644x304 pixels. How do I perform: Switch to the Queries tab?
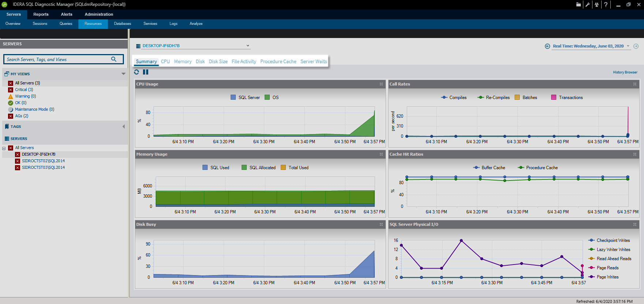pyautogui.click(x=66, y=24)
